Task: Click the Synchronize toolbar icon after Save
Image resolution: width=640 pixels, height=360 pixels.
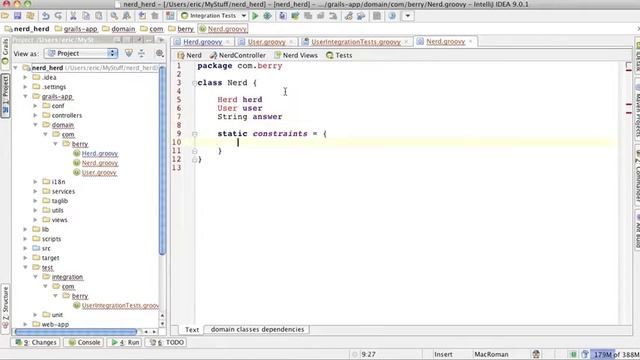Action: [30, 16]
